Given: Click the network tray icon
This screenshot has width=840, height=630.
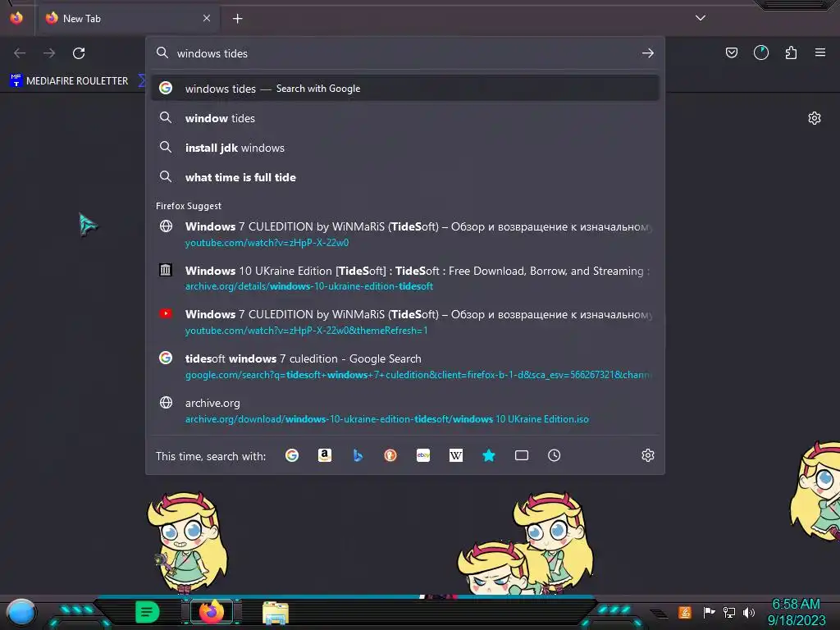Looking at the screenshot, I should click(x=728, y=612).
